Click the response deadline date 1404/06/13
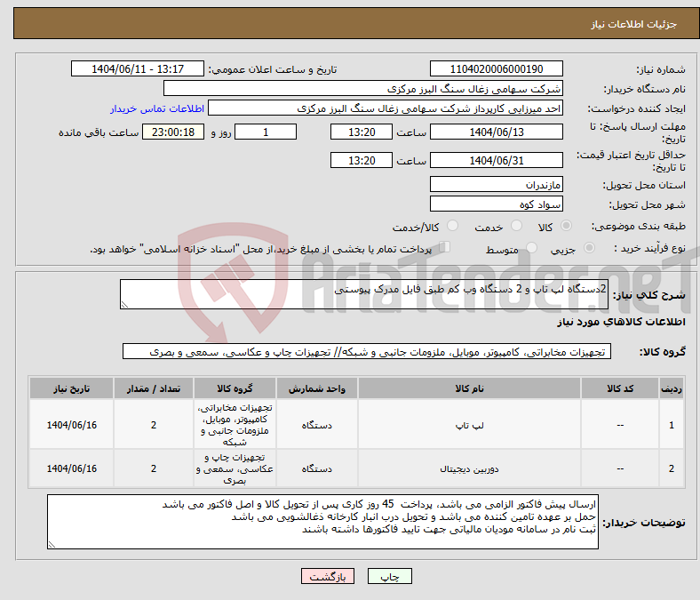Image resolution: width=700 pixels, height=600 pixels. tap(496, 132)
